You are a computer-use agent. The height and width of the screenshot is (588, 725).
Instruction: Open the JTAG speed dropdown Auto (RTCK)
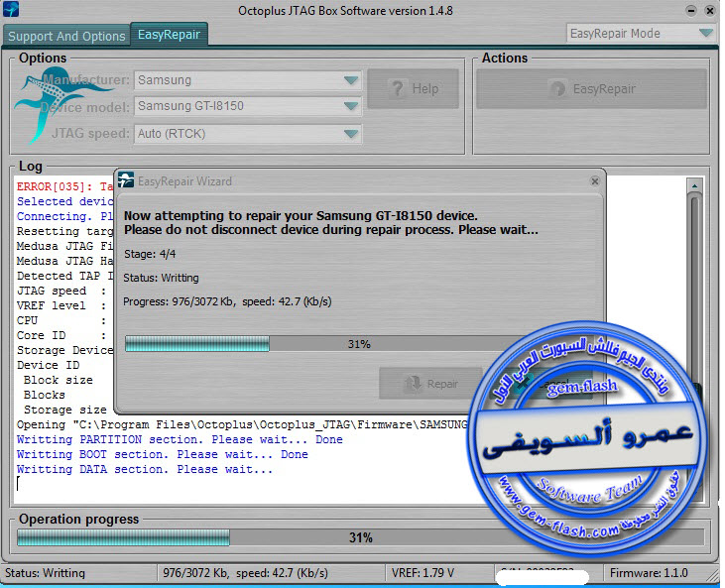click(x=248, y=134)
